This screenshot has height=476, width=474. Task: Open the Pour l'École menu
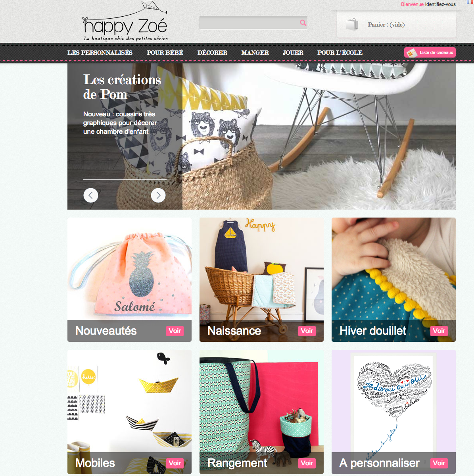click(x=340, y=53)
